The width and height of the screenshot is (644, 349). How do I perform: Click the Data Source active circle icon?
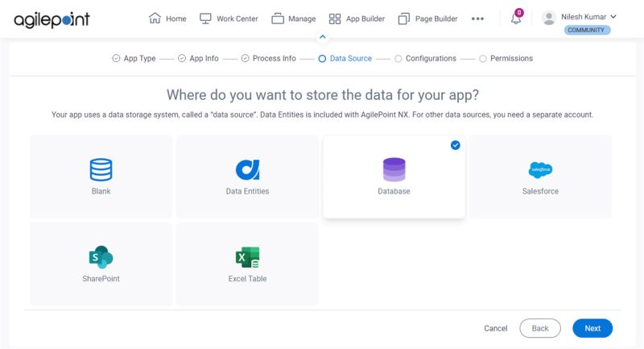[x=322, y=59]
